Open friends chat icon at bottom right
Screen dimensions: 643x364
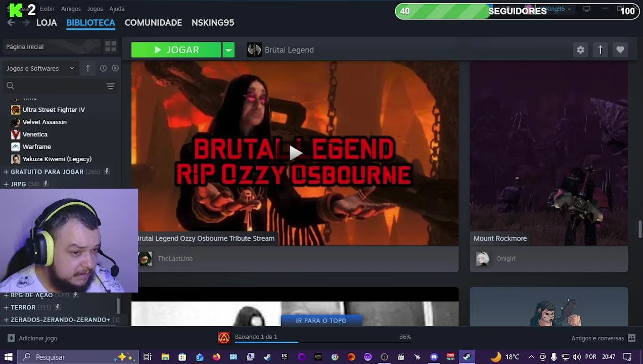pyautogui.click(x=631, y=338)
